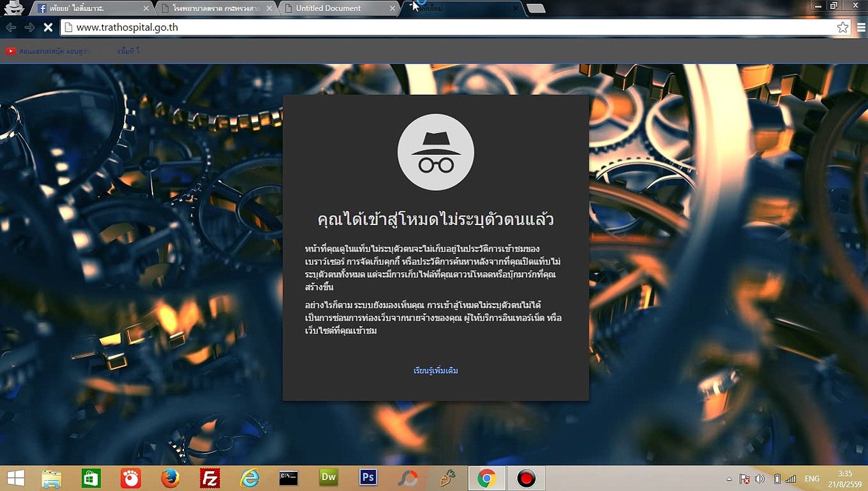868x491 pixels.
Task: Close the Thai hospital page tab
Action: coord(269,9)
